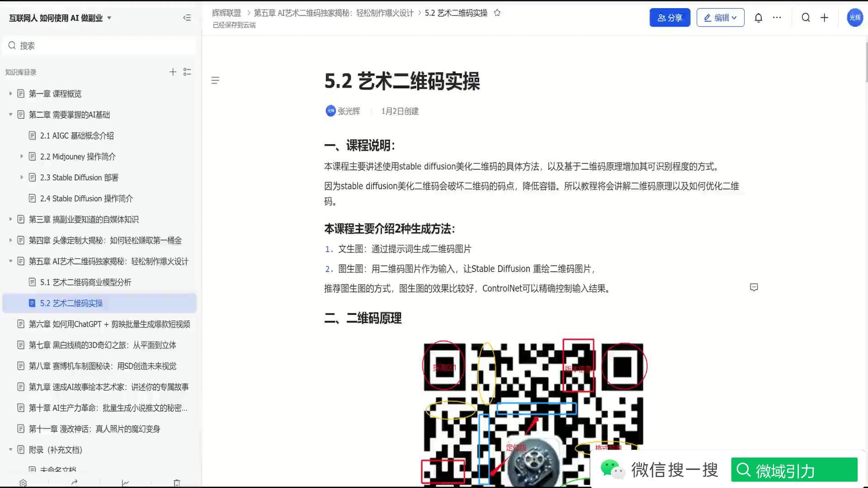Click the 一、课程说明 heading

coord(360,145)
